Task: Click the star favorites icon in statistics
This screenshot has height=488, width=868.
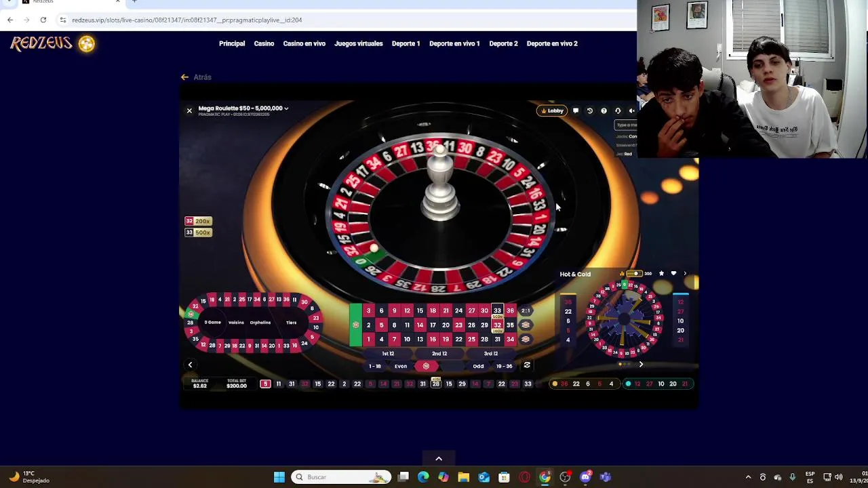Action: click(661, 274)
